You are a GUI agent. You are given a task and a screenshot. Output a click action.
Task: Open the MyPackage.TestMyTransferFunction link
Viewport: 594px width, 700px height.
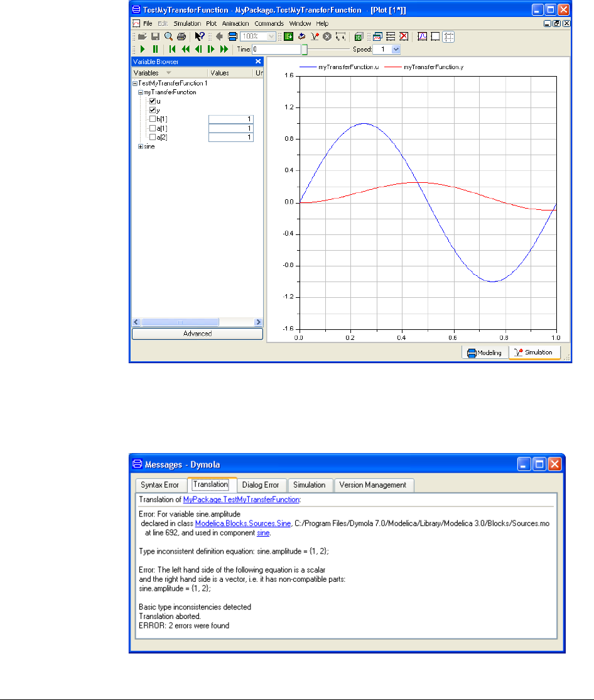point(241,500)
